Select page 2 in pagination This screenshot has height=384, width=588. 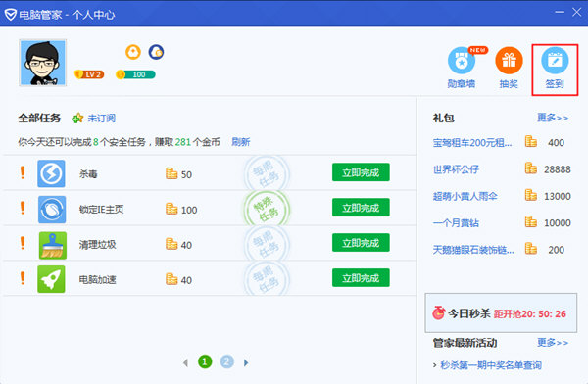[x=227, y=361]
